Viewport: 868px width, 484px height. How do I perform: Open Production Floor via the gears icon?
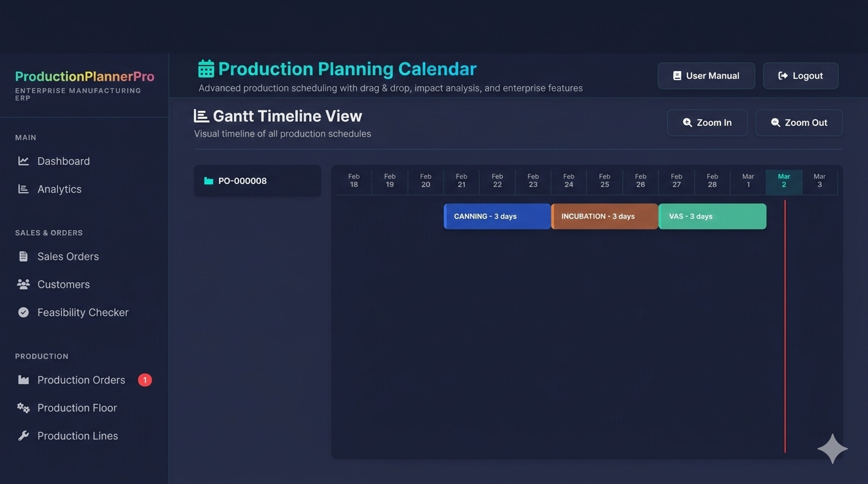click(x=23, y=408)
